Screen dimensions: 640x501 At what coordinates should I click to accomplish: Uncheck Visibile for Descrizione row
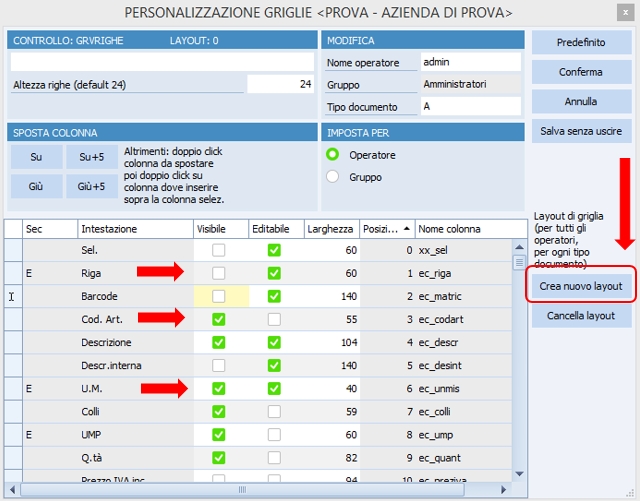219,342
